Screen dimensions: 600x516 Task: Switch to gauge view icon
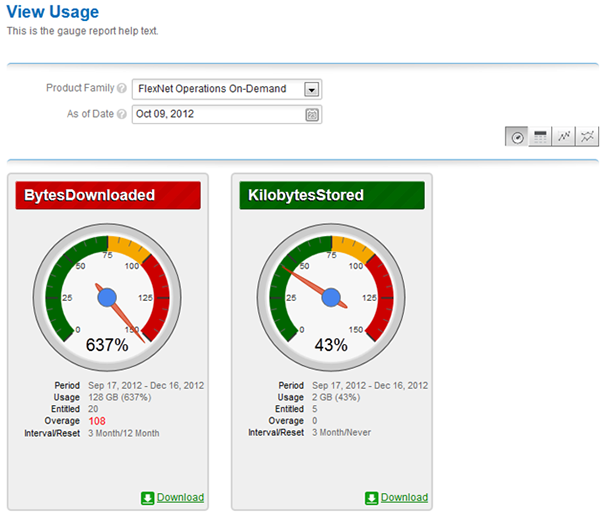(517, 137)
